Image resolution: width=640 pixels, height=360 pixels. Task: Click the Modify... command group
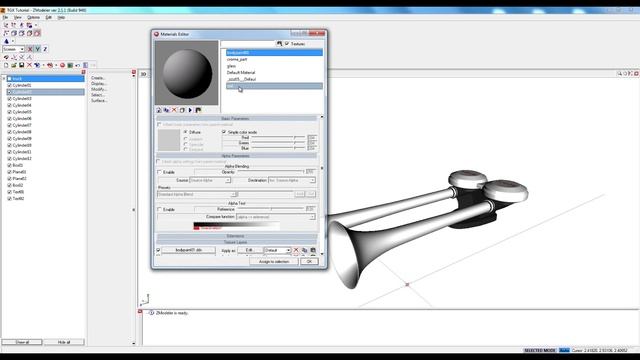point(98,89)
